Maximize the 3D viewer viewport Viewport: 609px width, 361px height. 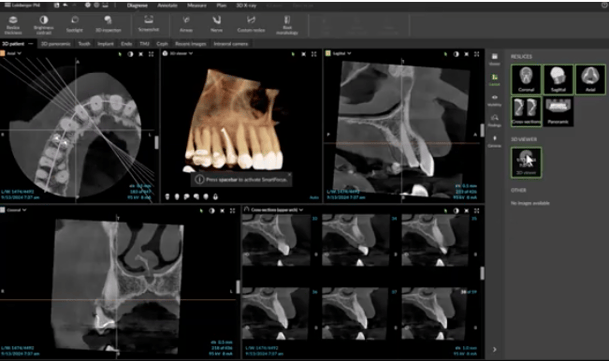click(x=314, y=54)
